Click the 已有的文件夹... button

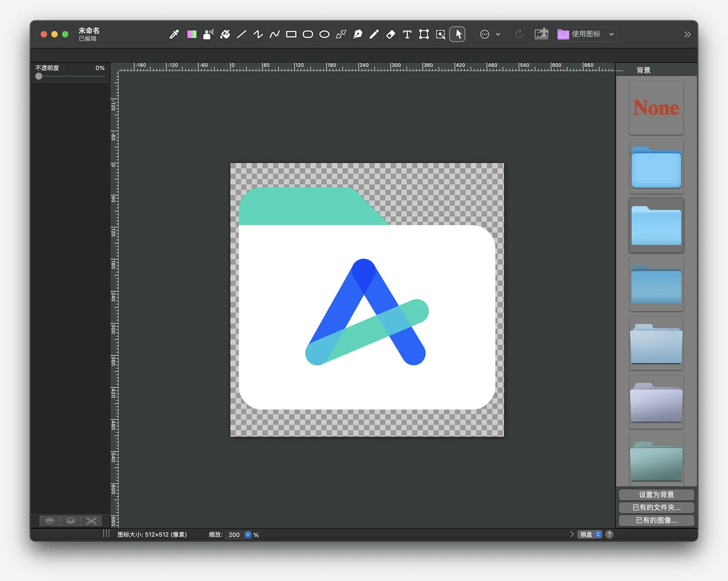point(656,507)
